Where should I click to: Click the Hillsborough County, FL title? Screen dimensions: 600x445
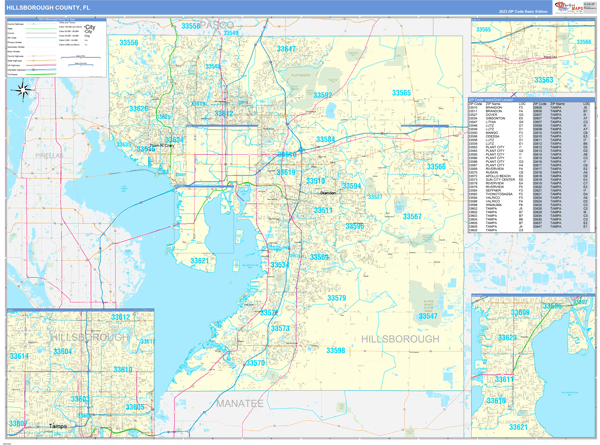pyautogui.click(x=47, y=6)
